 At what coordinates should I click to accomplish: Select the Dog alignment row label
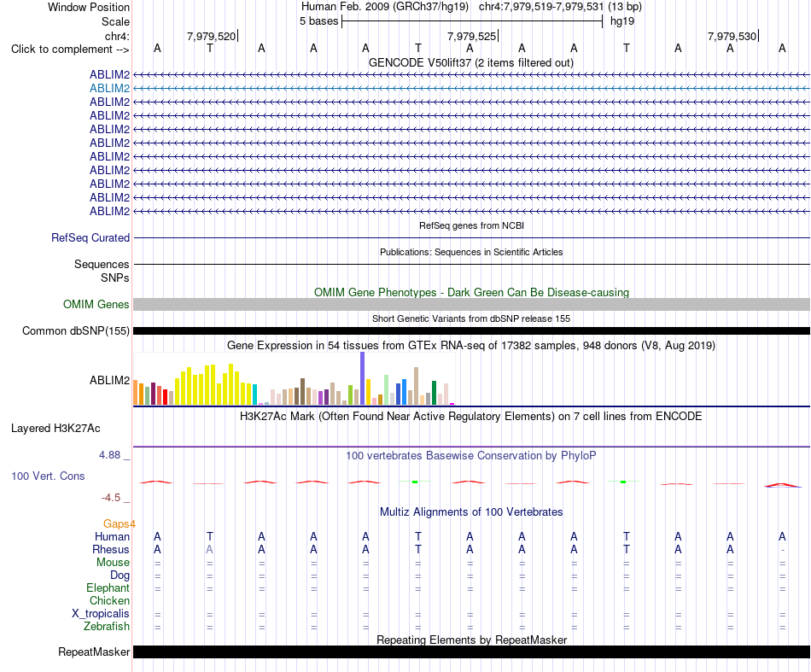point(120,576)
